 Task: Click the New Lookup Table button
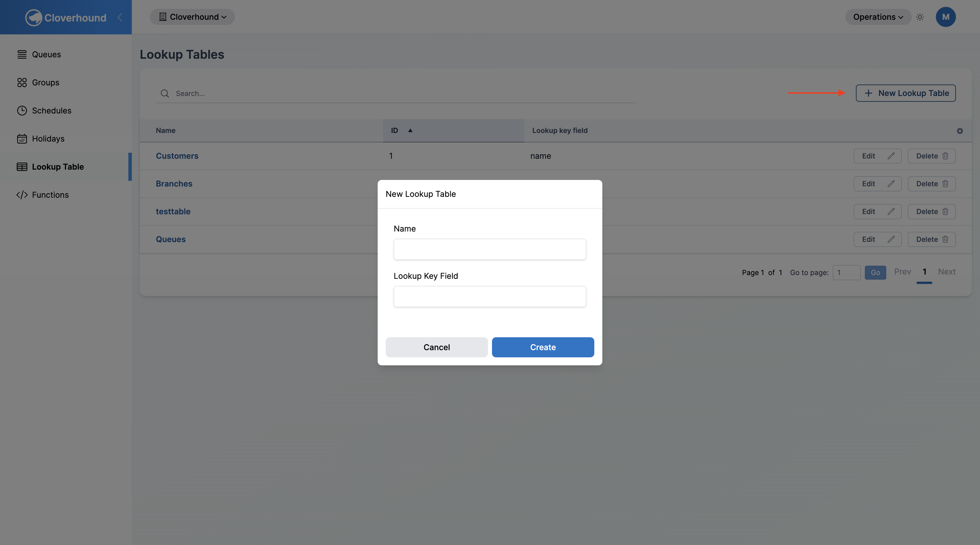click(x=905, y=93)
